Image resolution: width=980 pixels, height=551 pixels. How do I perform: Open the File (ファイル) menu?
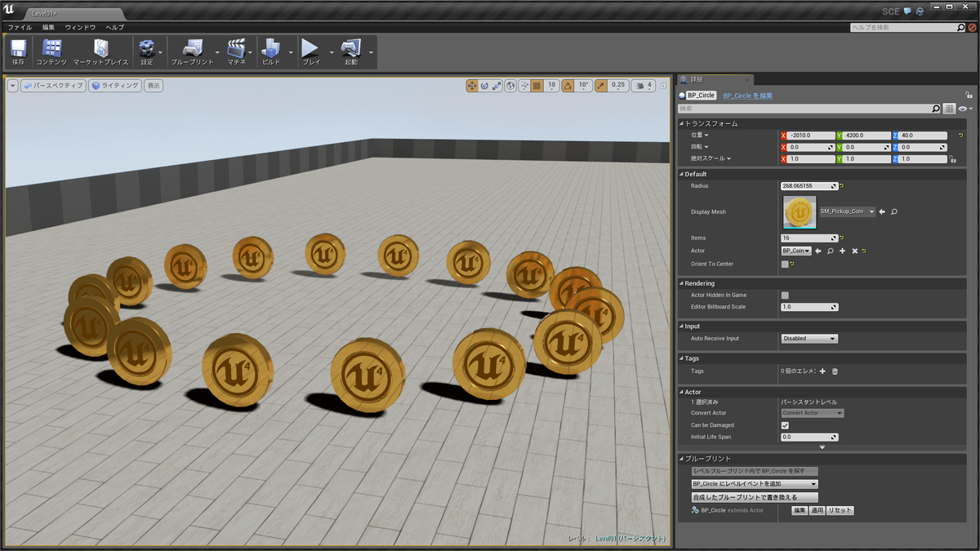20,27
